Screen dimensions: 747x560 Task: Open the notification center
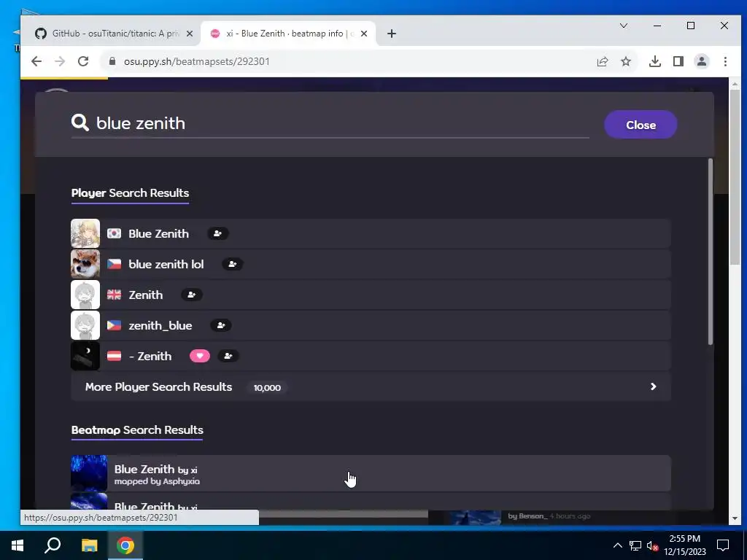723,545
